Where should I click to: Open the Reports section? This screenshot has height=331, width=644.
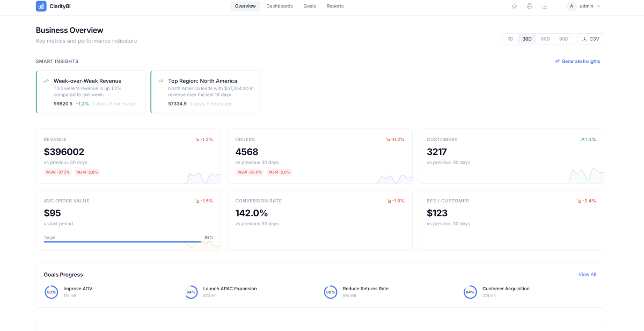[x=335, y=6]
